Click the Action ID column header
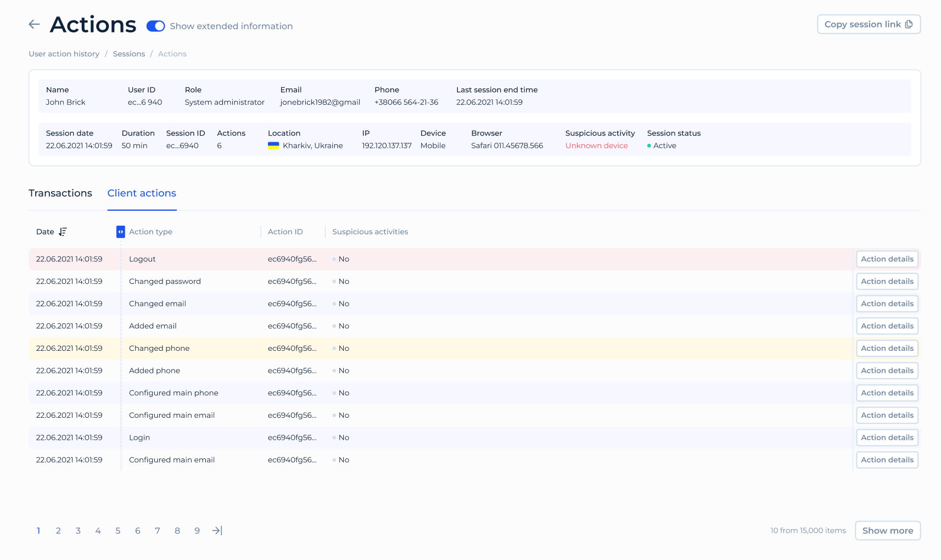Screen dimensions: 941x560 point(285,232)
